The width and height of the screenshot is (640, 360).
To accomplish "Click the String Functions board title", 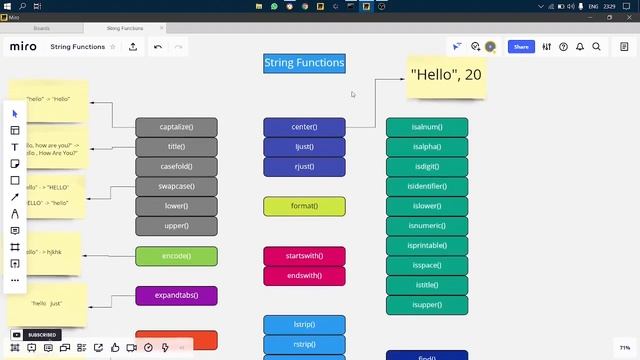I will (x=78, y=47).
